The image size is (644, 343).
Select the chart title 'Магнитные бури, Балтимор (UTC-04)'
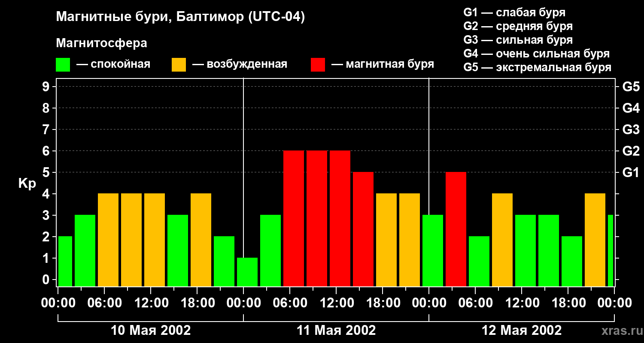point(180,18)
